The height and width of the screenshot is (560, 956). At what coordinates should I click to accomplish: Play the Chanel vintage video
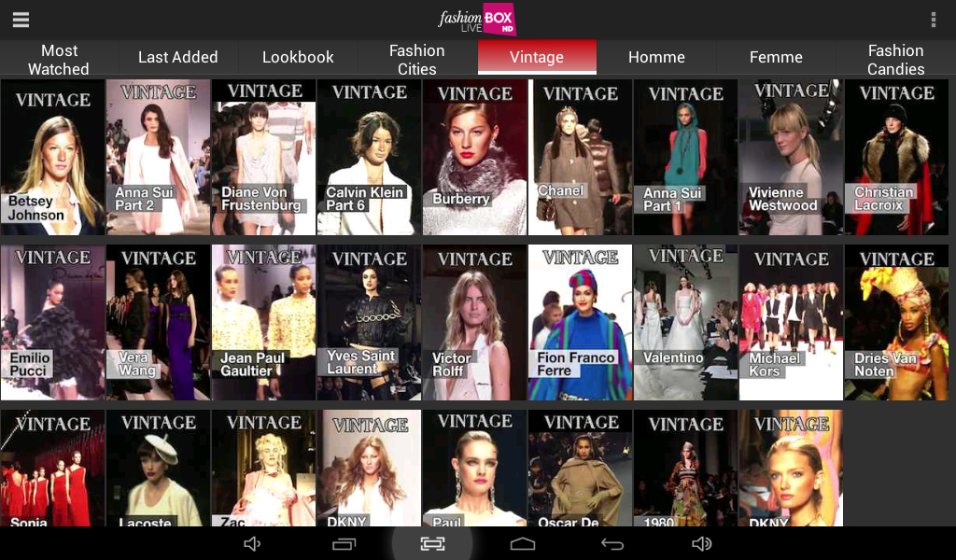(580, 157)
